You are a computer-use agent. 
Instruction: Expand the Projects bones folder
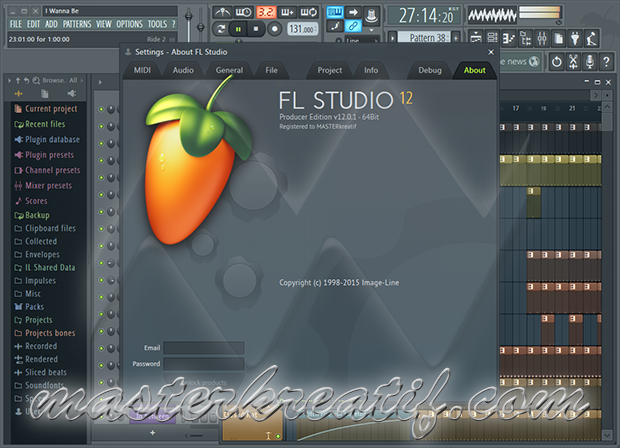(x=44, y=333)
